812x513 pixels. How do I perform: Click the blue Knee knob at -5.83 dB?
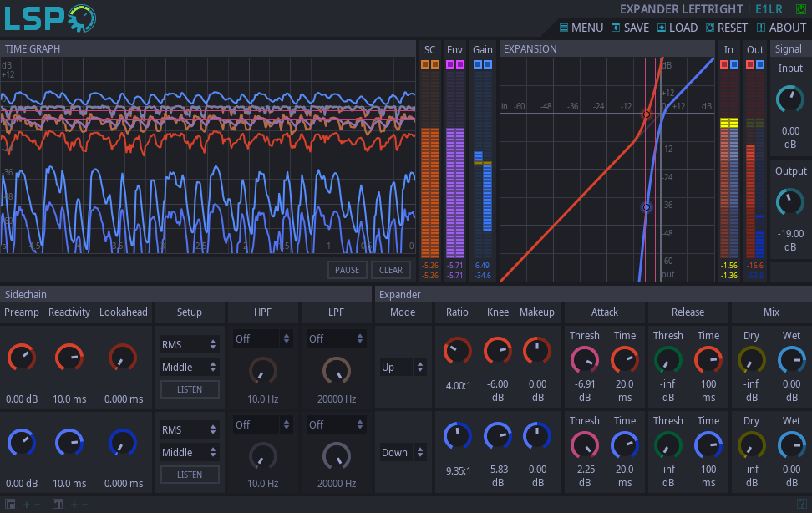(x=498, y=436)
